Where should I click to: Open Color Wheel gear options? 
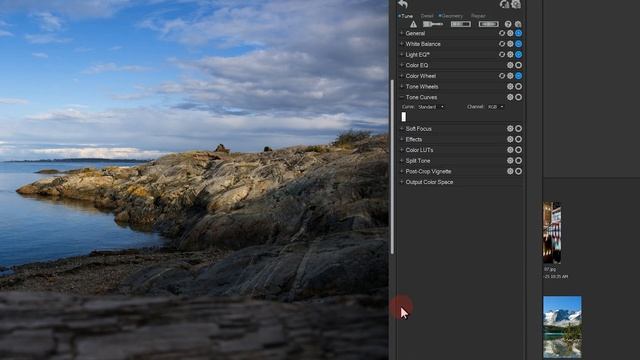[x=510, y=76]
